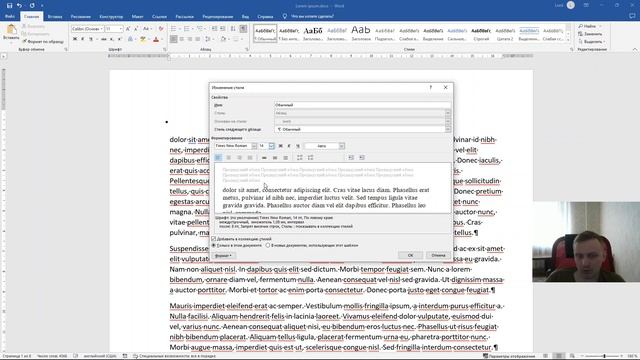Open the Review (Рецензирование) tab
640x360 pixels.
coord(218,17)
